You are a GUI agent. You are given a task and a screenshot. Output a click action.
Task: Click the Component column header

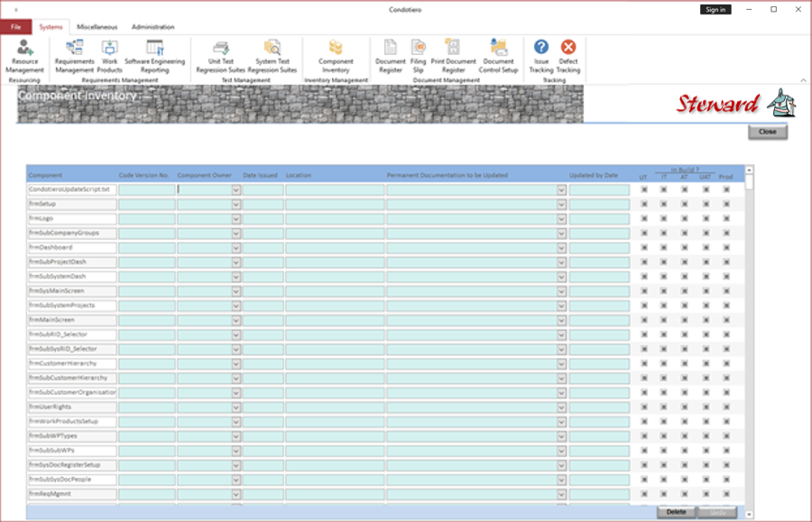tap(46, 176)
